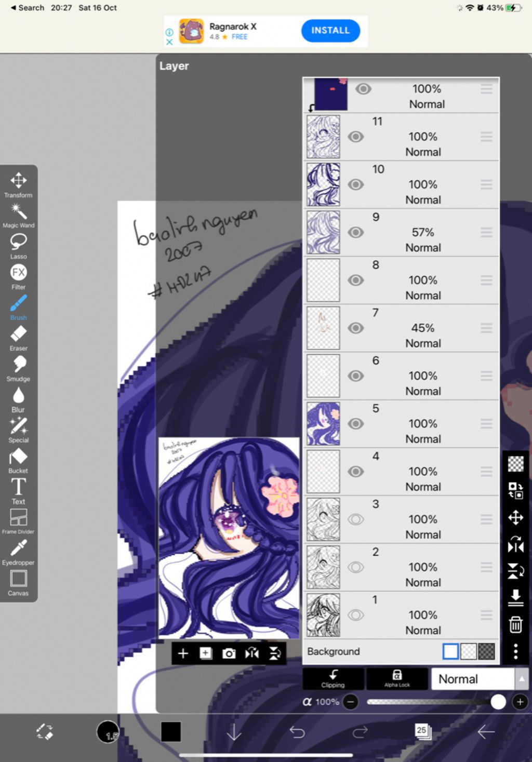Open the Normal blend mode dropdown
Image resolution: width=532 pixels, height=762 pixels.
(x=473, y=679)
